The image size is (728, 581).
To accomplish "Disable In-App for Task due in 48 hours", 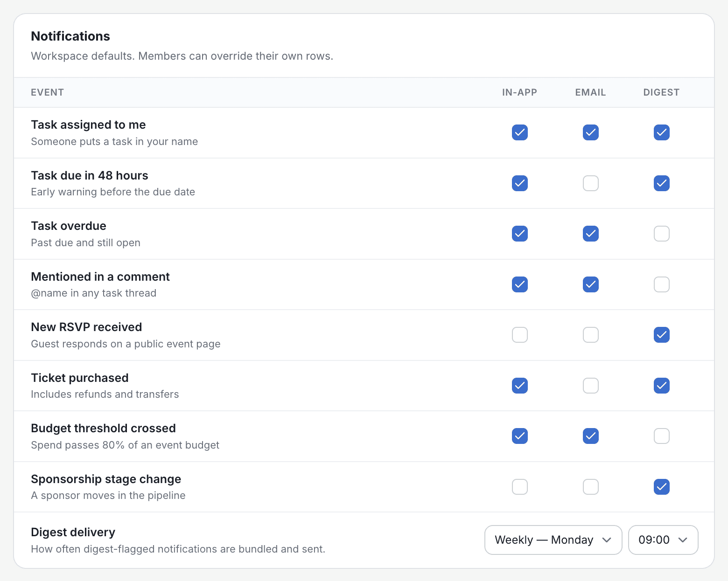I will tap(520, 183).
